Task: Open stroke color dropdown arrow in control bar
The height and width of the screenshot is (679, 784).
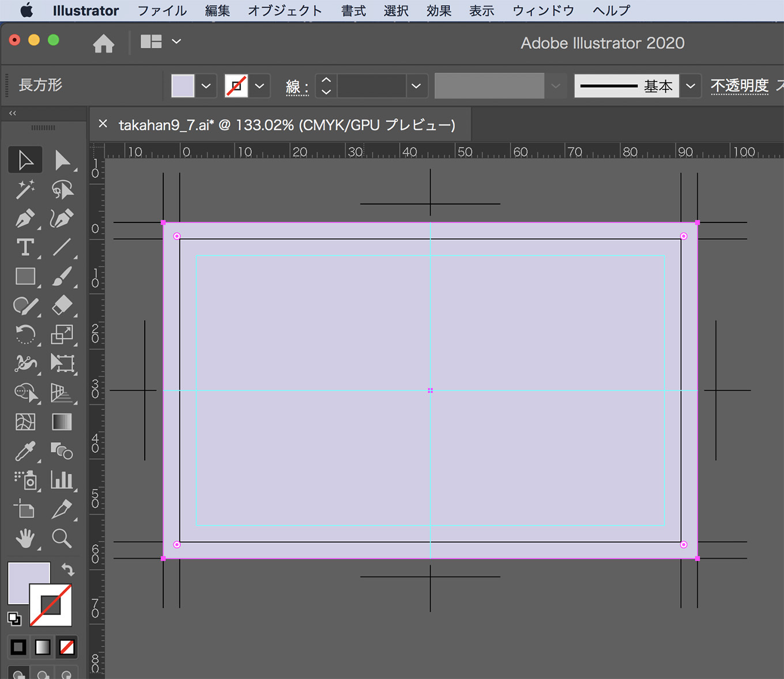Action: click(x=259, y=86)
